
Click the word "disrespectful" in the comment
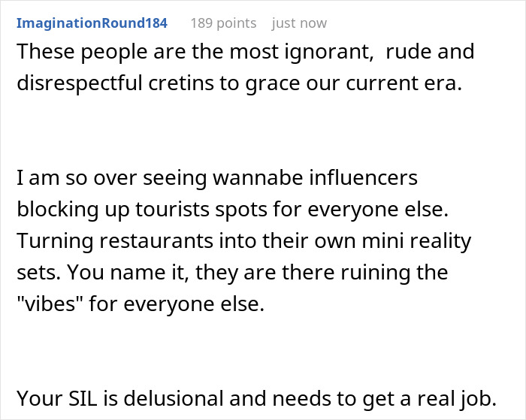[80, 83]
